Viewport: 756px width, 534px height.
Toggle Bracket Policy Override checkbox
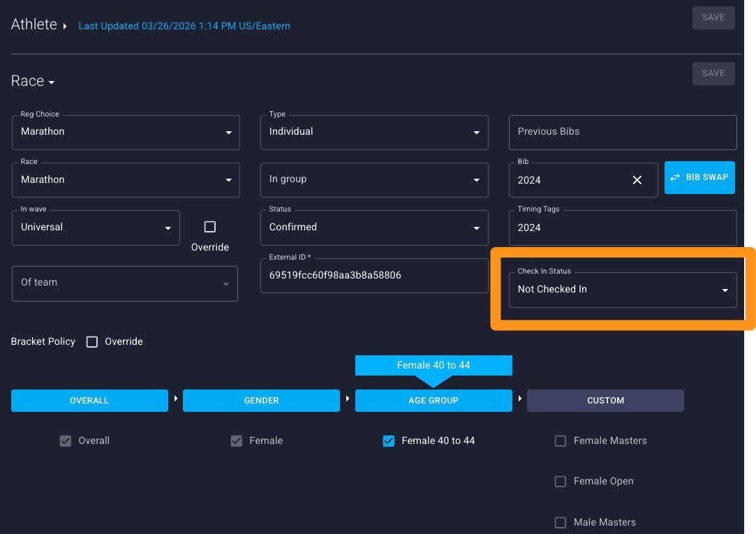point(92,342)
